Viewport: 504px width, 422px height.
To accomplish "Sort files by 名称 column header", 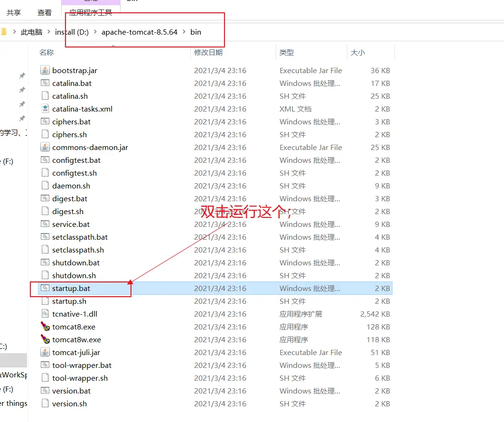I will point(47,52).
